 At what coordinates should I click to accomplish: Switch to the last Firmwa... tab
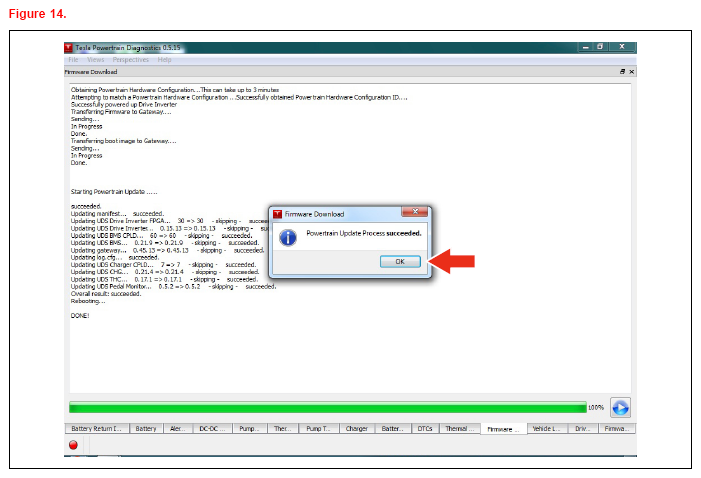[617, 428]
